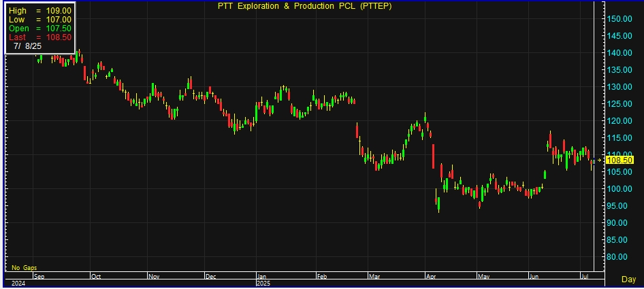Screen dimensions: 644x289
Task: Click the Dec month label on time axis
Action: pyautogui.click(x=211, y=277)
